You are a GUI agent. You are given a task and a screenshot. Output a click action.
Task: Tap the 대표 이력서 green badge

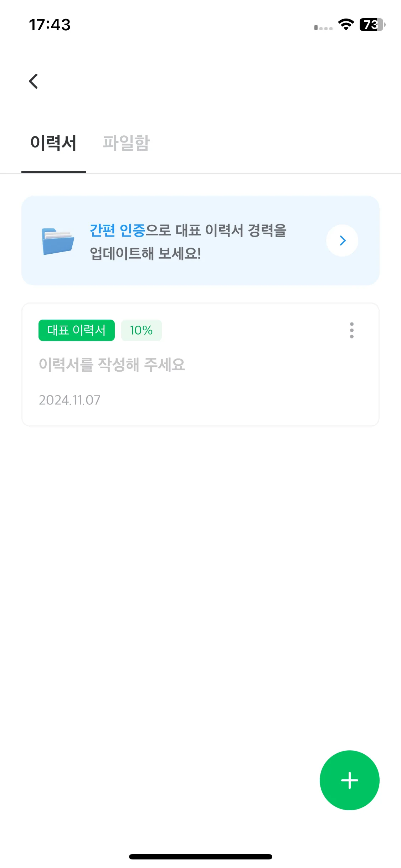coord(77,330)
